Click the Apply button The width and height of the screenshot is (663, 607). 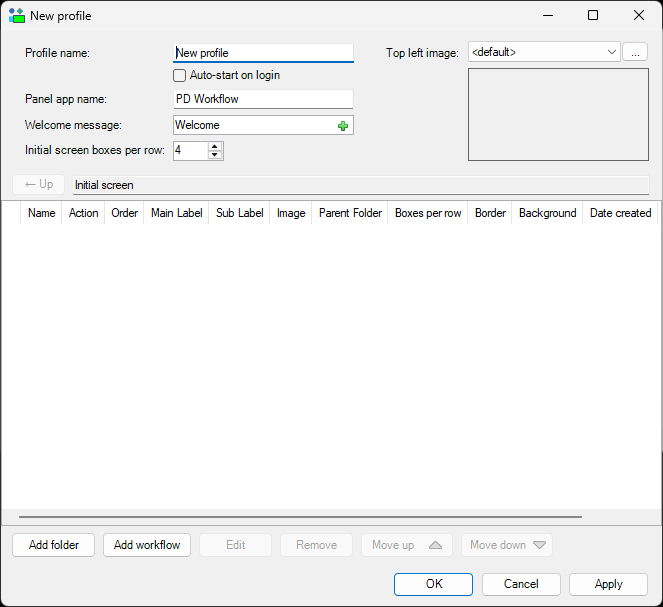coord(608,584)
